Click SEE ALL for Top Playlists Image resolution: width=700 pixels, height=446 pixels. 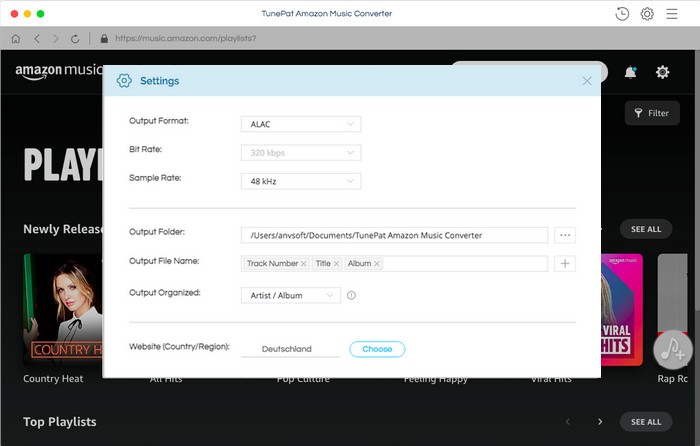click(646, 422)
